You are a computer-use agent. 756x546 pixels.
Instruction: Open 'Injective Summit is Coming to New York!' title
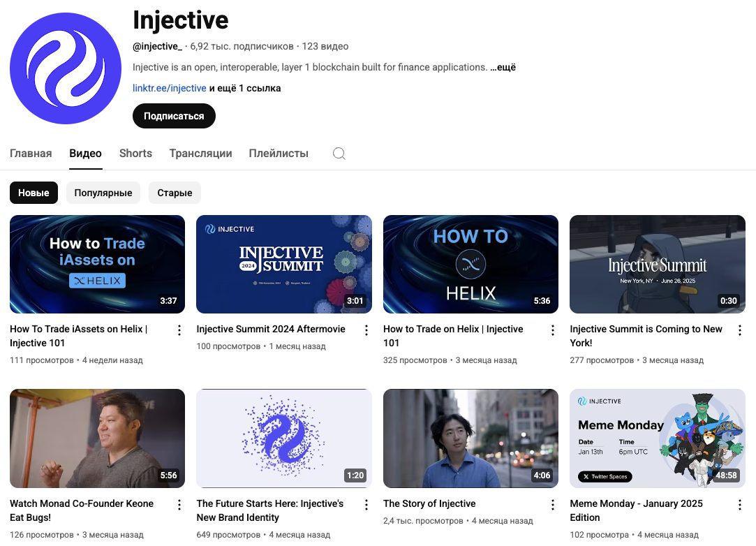pyautogui.click(x=646, y=336)
